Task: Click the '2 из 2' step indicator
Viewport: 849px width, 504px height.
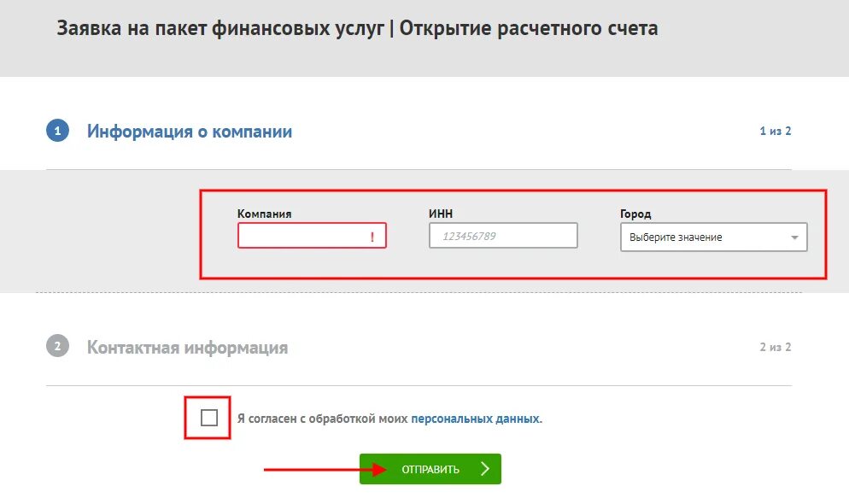Action: [776, 347]
